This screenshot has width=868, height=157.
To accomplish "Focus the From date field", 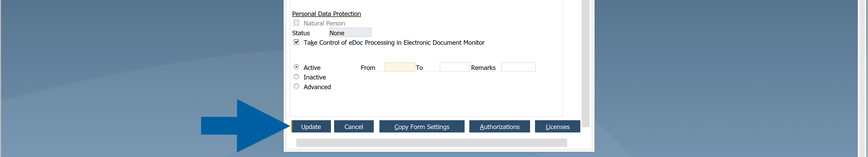I will pos(400,67).
